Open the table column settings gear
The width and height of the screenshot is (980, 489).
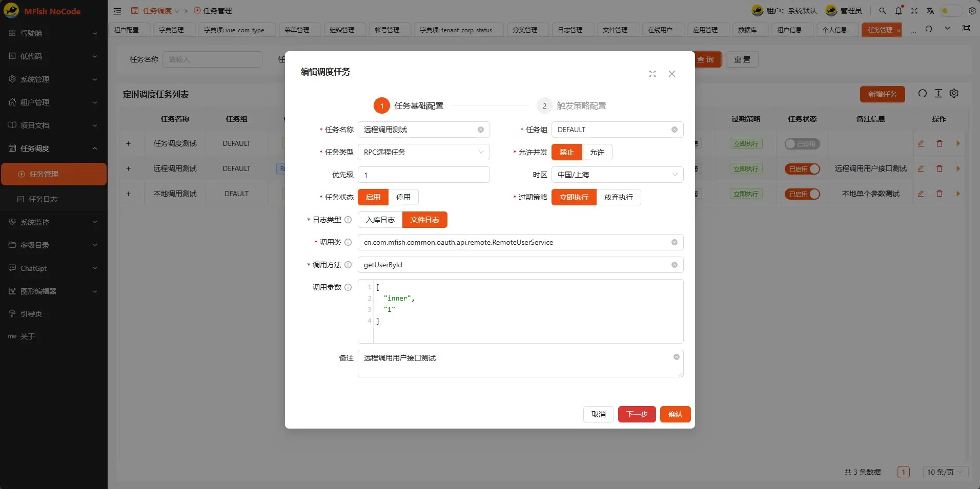[x=954, y=94]
